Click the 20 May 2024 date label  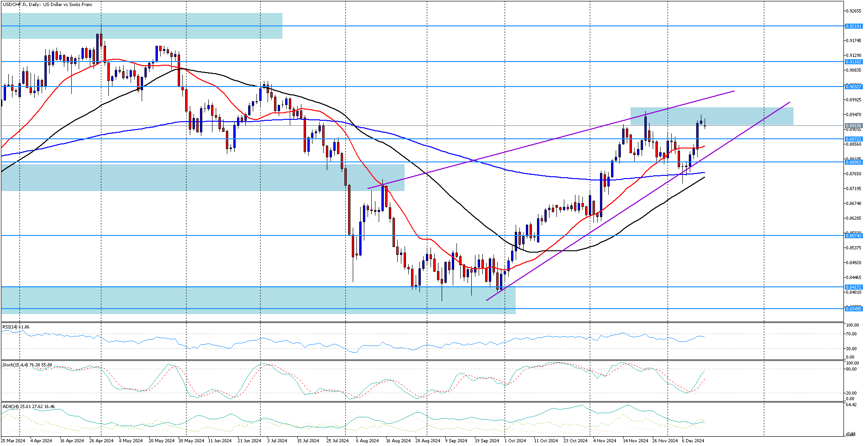(161, 441)
